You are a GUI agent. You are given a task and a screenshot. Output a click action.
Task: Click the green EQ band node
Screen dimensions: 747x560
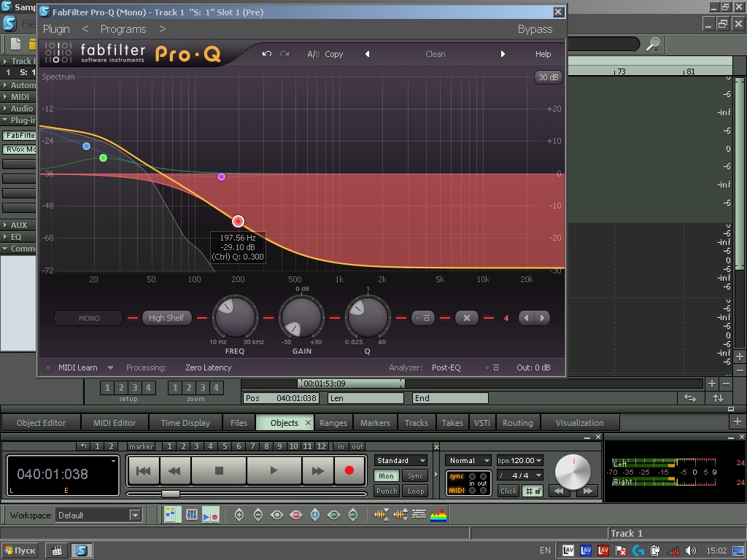[104, 157]
